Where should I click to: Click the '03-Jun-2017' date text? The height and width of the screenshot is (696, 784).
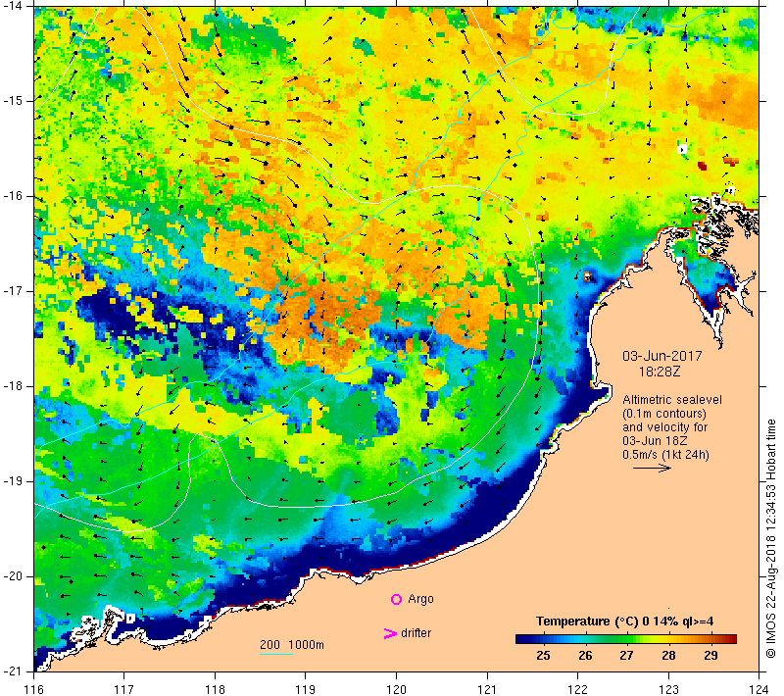[662, 356]
